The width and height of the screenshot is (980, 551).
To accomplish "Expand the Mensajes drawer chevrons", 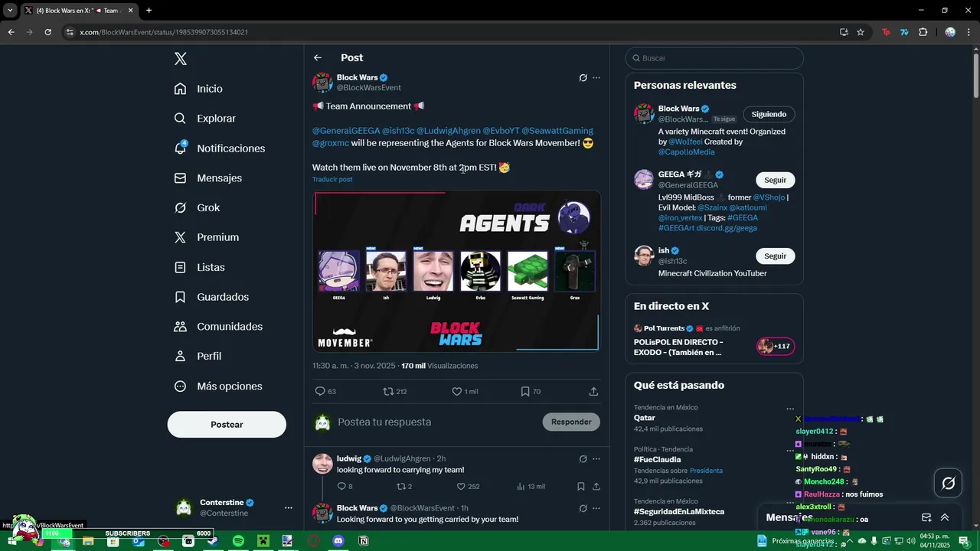I will point(945,517).
